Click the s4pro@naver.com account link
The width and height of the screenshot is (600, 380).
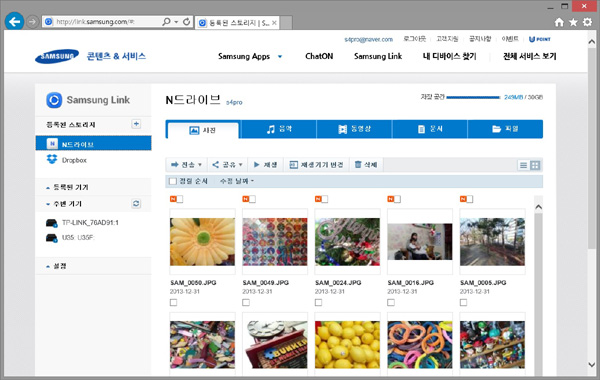pos(368,39)
